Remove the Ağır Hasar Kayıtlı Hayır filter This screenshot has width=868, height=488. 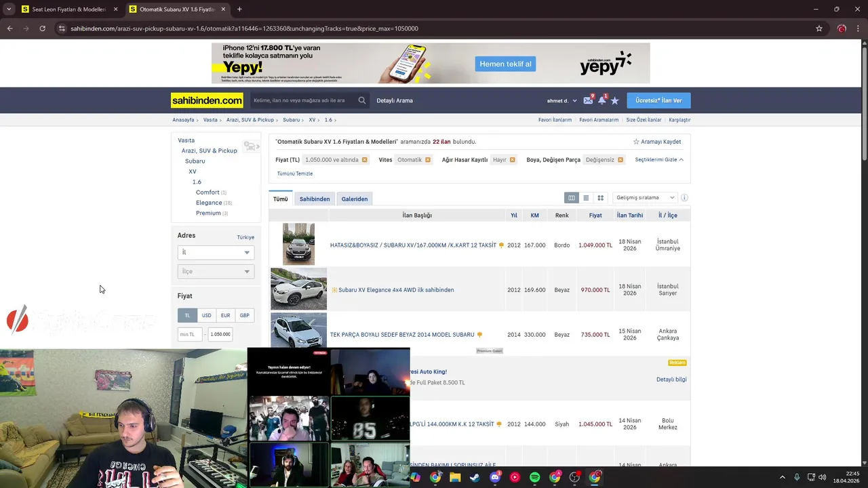point(512,160)
